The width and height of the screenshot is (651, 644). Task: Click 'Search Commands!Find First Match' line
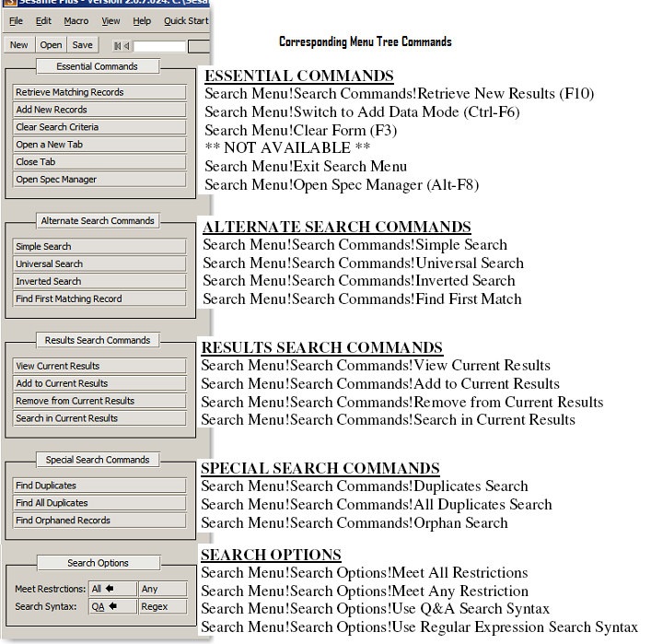tap(362, 299)
